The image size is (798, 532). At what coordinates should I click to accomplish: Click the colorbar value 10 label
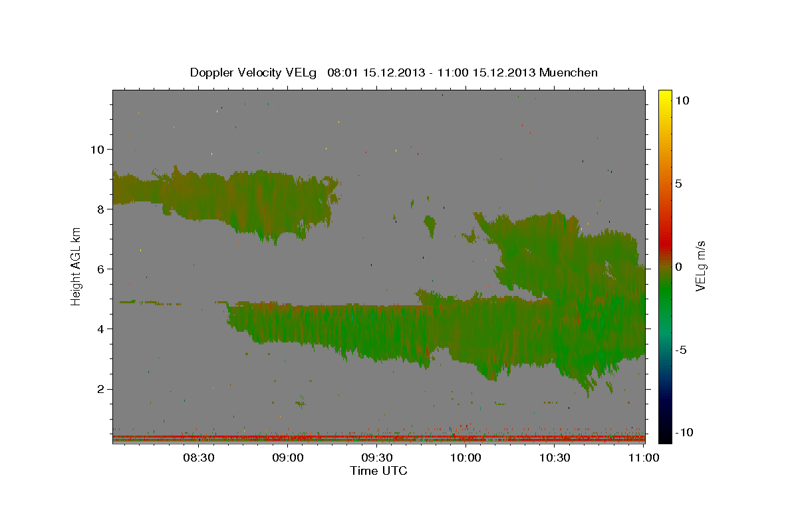[x=682, y=100]
